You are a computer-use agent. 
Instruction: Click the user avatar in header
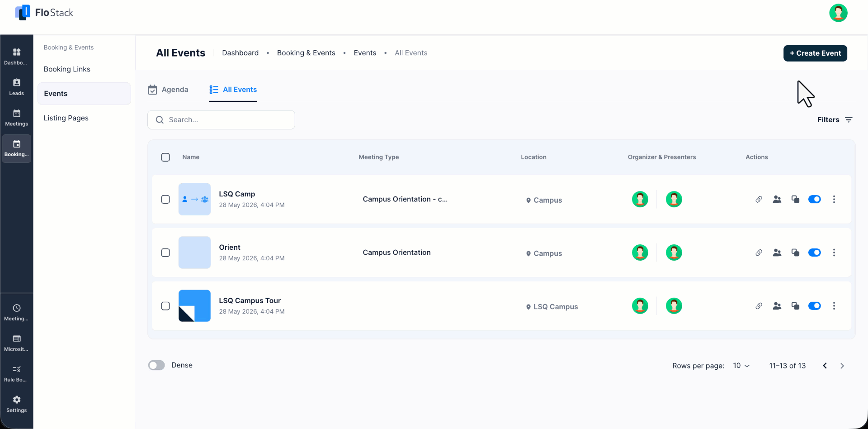838,13
